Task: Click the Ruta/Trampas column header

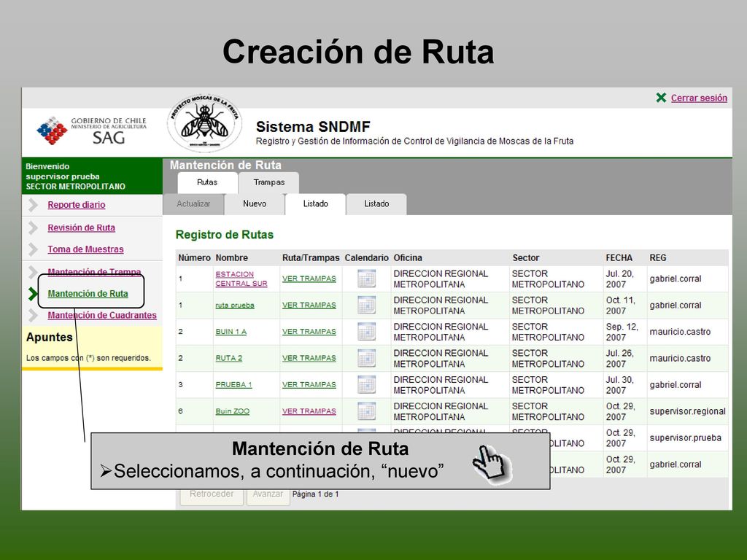Action: pos(311,257)
